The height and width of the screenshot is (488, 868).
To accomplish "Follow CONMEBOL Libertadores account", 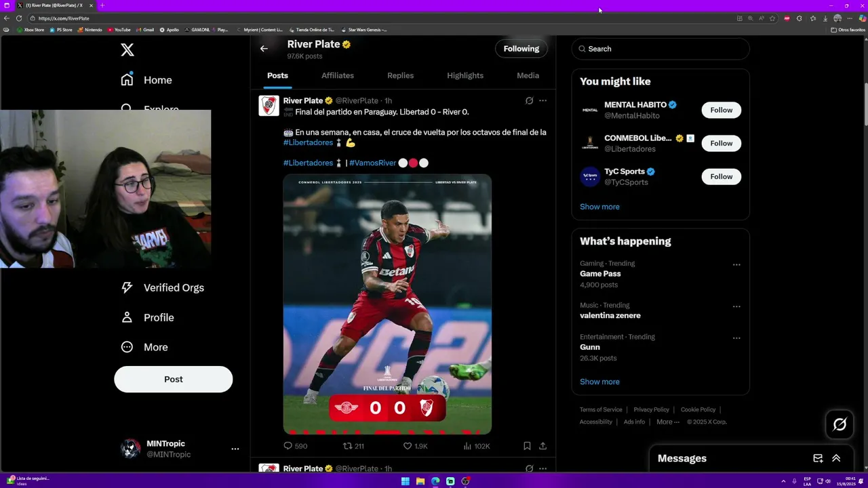I will pos(721,143).
